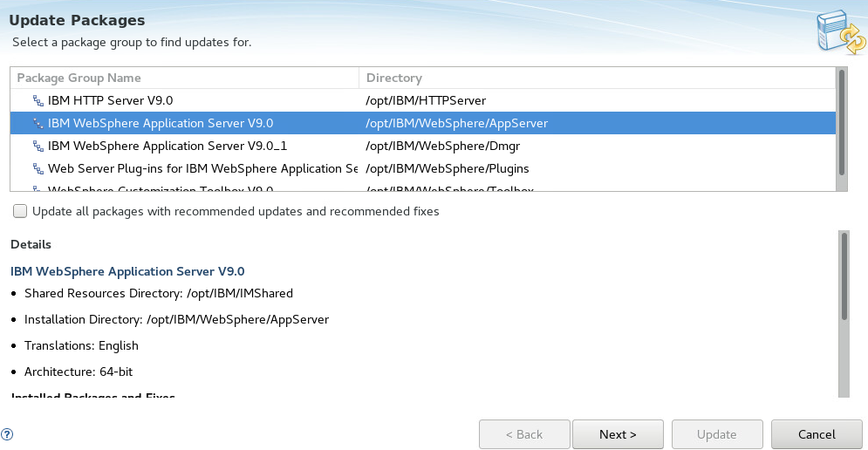Click the /opt/IBM/WebSphere/Plugins directory cell
Viewport: 868px width, 450px height.
(x=448, y=169)
